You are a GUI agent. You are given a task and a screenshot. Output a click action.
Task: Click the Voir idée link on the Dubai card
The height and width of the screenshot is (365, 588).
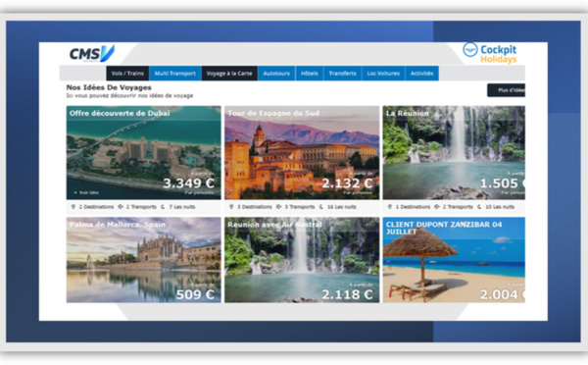coord(86,192)
